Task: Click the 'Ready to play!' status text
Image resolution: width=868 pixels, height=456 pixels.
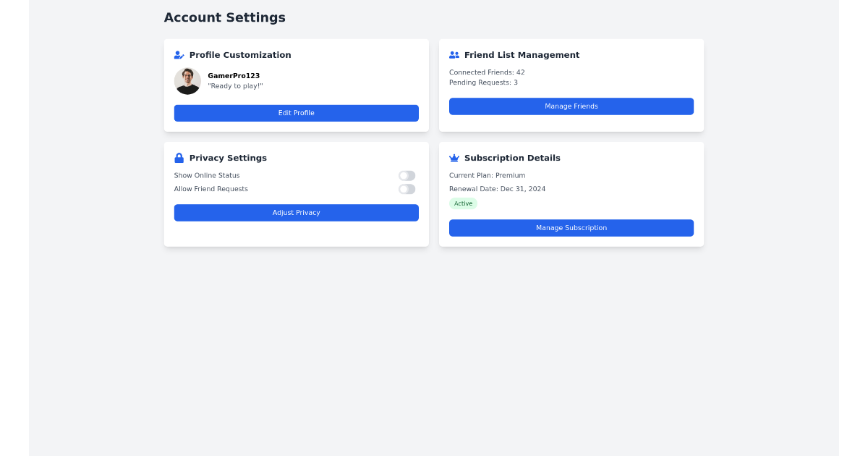Action: click(235, 85)
